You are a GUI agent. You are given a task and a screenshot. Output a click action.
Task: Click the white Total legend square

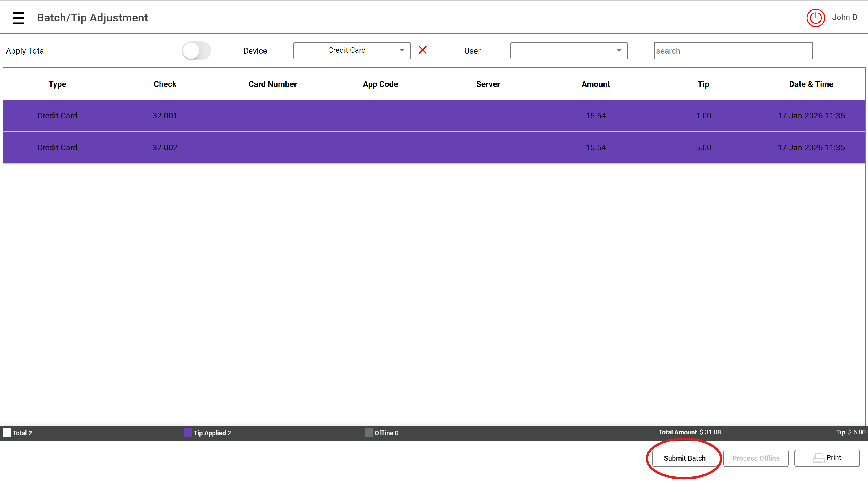(7, 432)
